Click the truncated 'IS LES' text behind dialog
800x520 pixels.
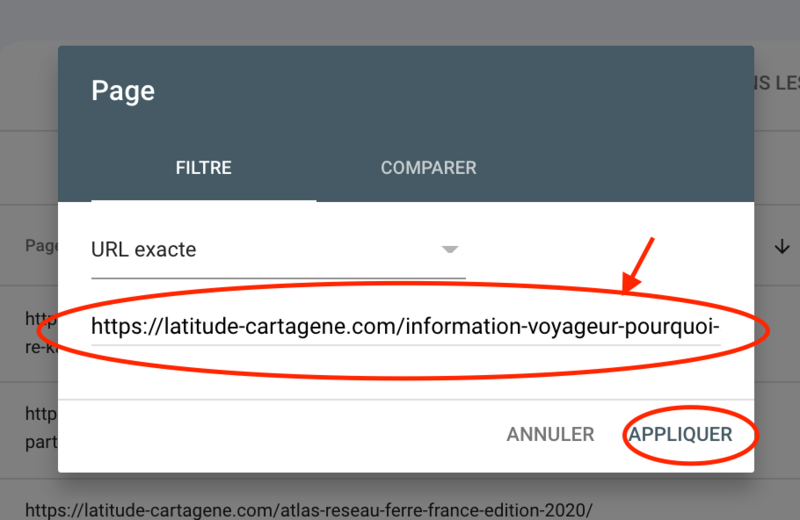777,83
